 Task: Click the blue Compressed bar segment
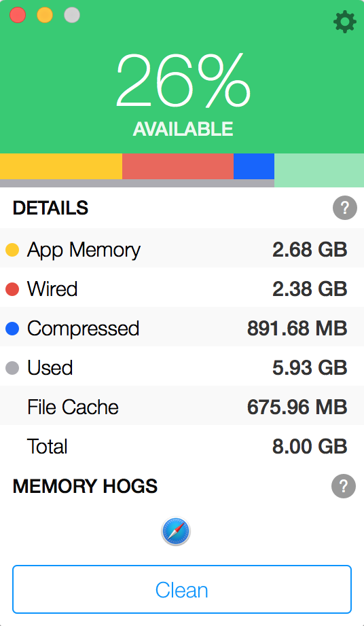[254, 166]
